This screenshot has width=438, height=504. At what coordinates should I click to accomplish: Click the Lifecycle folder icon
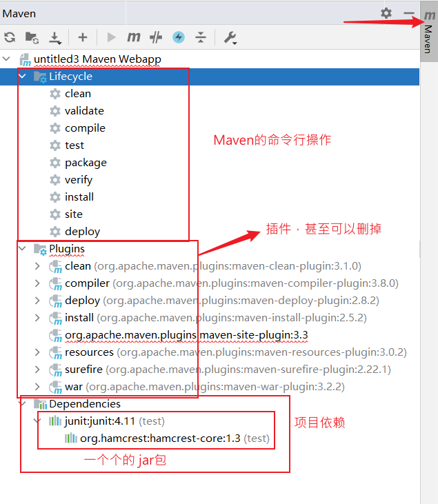click(40, 77)
